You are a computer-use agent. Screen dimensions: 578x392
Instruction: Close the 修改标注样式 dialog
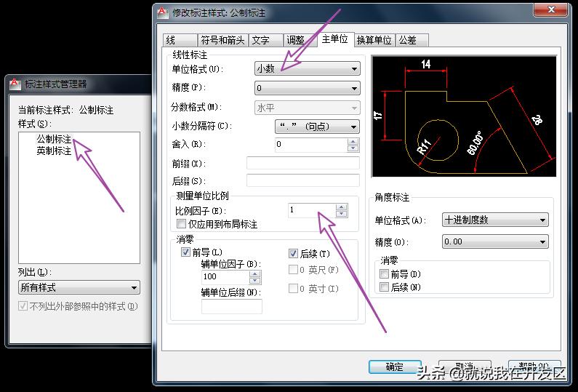pos(550,10)
